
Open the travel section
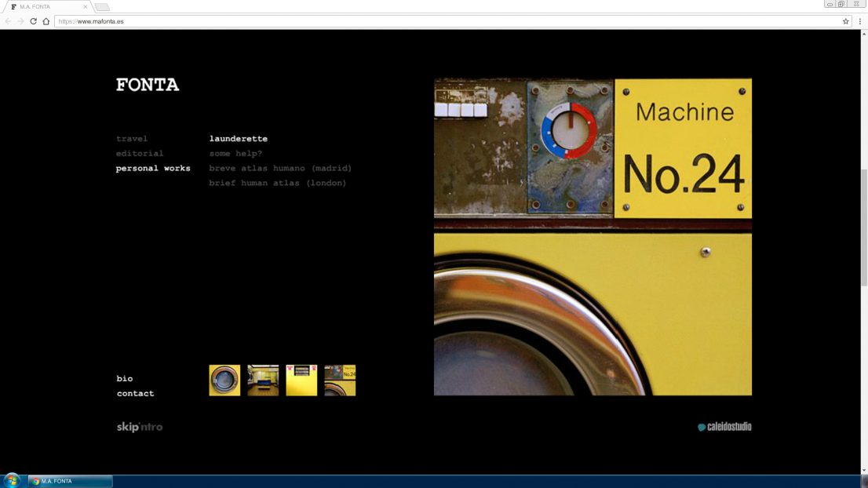pyautogui.click(x=132, y=138)
